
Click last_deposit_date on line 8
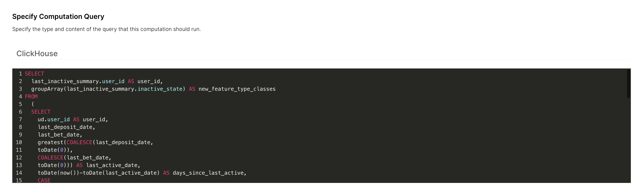coord(65,127)
